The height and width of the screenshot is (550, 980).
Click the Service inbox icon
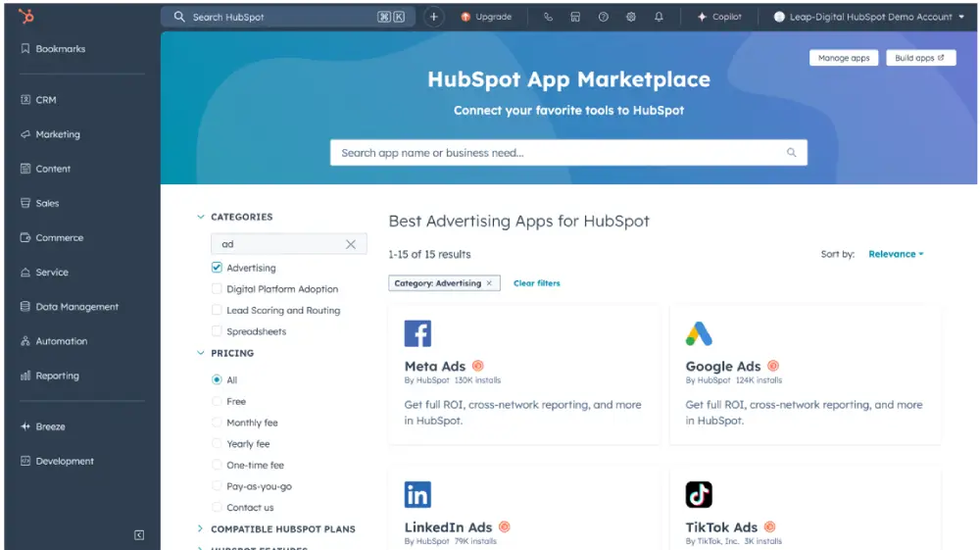click(25, 272)
